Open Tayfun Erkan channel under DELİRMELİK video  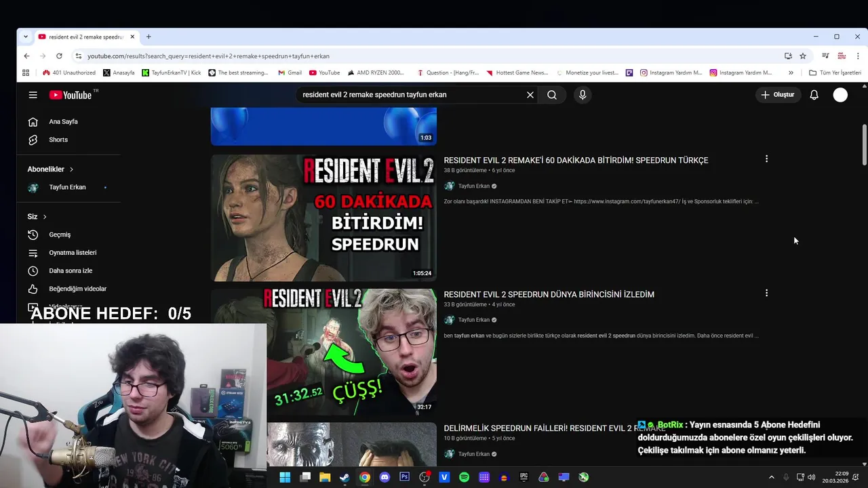point(473,454)
